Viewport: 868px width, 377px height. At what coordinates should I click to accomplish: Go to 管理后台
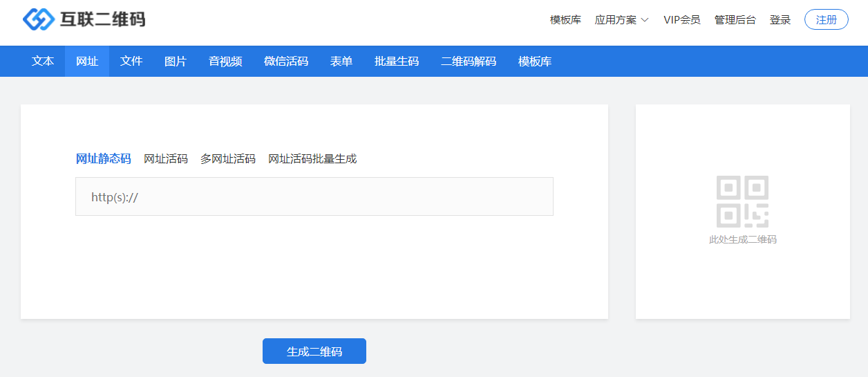tap(735, 20)
